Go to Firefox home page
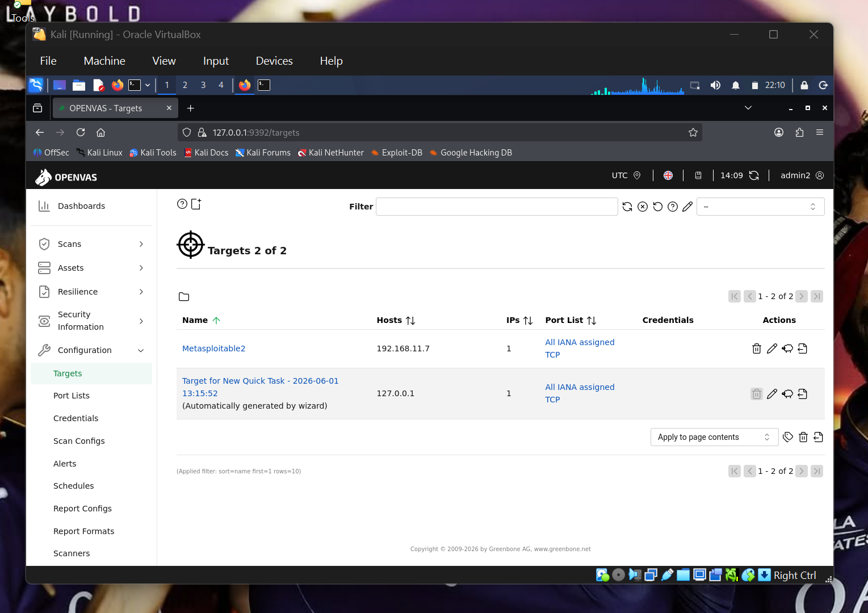Screen dimensions: 868x613 tap(101, 132)
